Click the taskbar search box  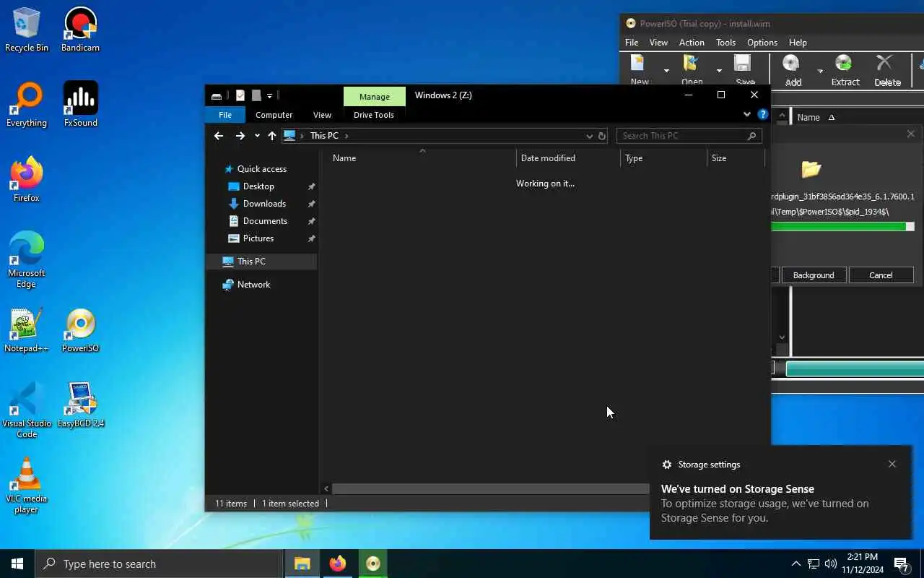[159, 564]
